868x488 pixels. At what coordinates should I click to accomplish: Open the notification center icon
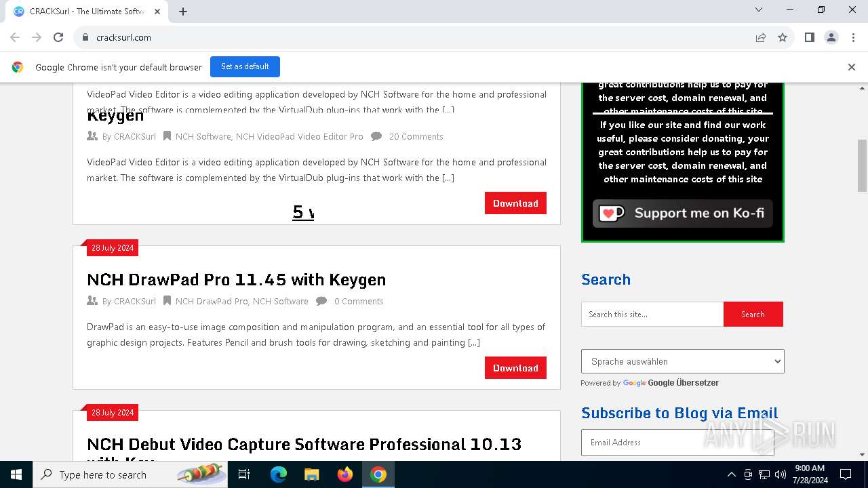[x=846, y=474]
